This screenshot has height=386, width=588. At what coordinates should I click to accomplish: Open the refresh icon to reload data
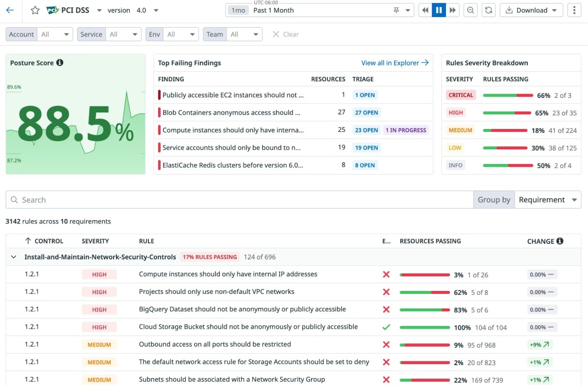coord(489,10)
